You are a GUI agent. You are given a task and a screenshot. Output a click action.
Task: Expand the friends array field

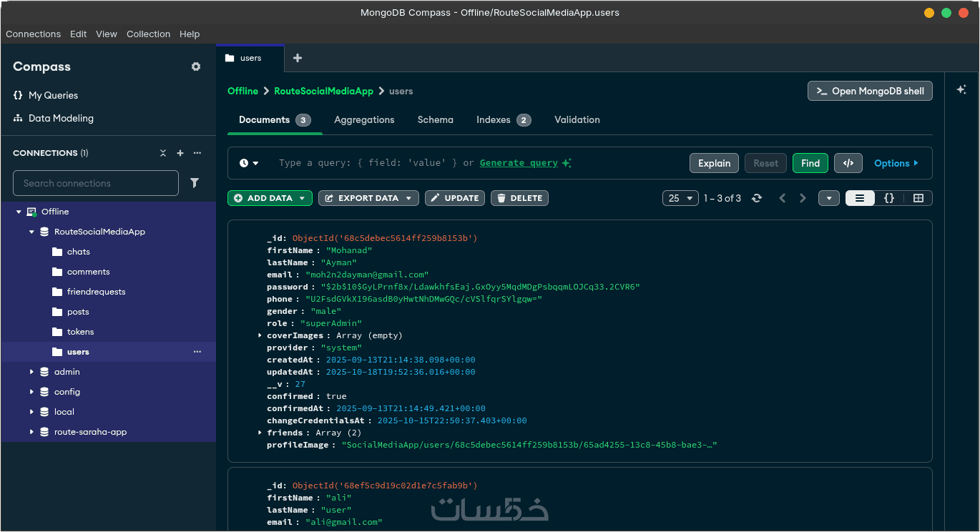click(260, 433)
